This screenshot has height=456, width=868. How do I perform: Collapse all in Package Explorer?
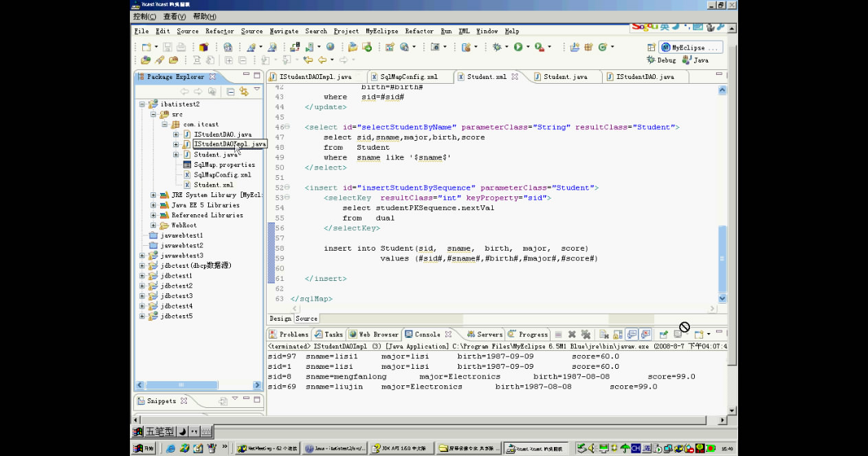pos(231,91)
